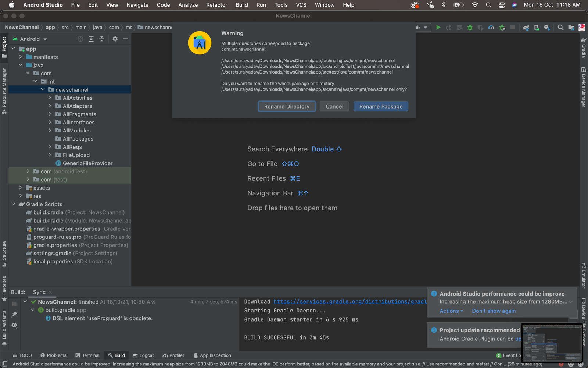The height and width of the screenshot is (368, 588).
Task: Open Project Structure folder icon
Action: point(571,28)
